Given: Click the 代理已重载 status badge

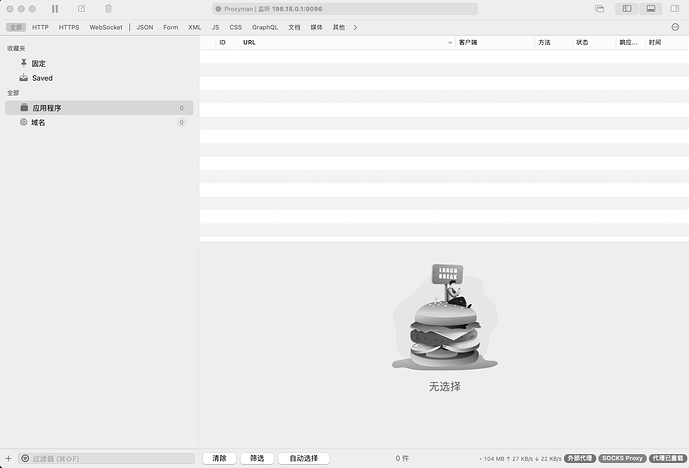Looking at the screenshot, I should (668, 458).
